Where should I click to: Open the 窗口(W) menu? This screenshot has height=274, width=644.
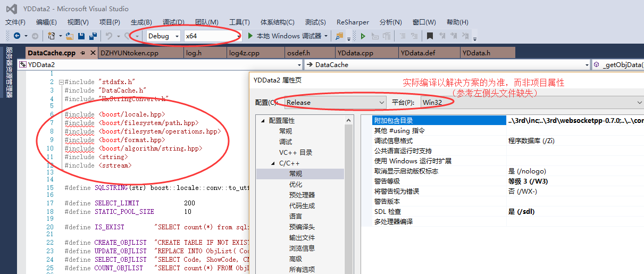(x=424, y=22)
